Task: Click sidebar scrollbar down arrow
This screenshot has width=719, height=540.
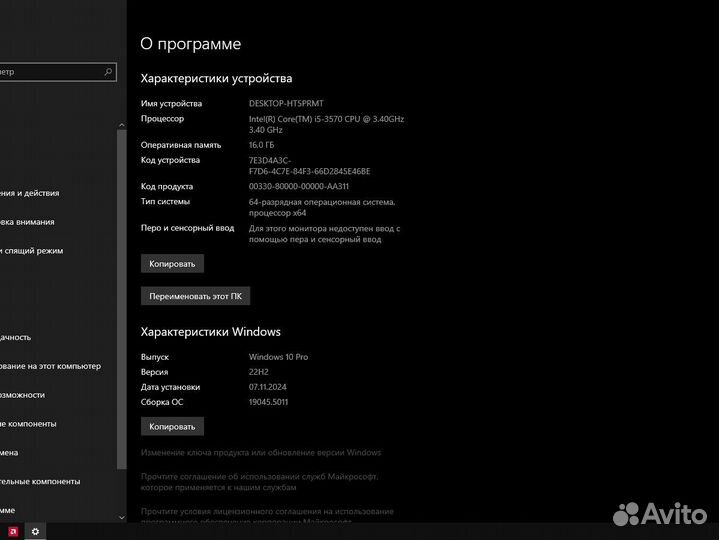Action: point(122,517)
